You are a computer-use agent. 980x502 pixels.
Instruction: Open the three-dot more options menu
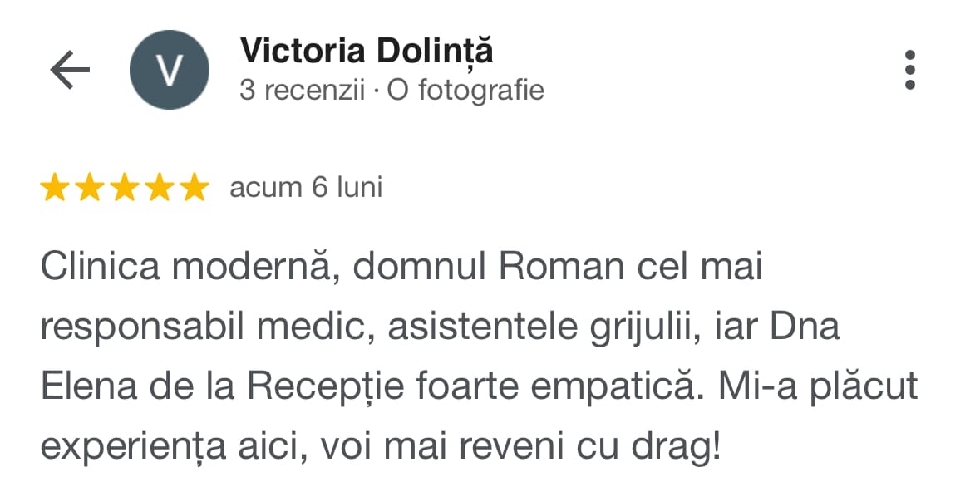tap(909, 70)
